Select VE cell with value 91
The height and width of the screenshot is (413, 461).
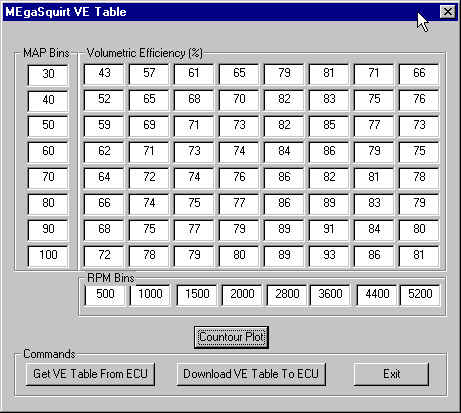329,230
